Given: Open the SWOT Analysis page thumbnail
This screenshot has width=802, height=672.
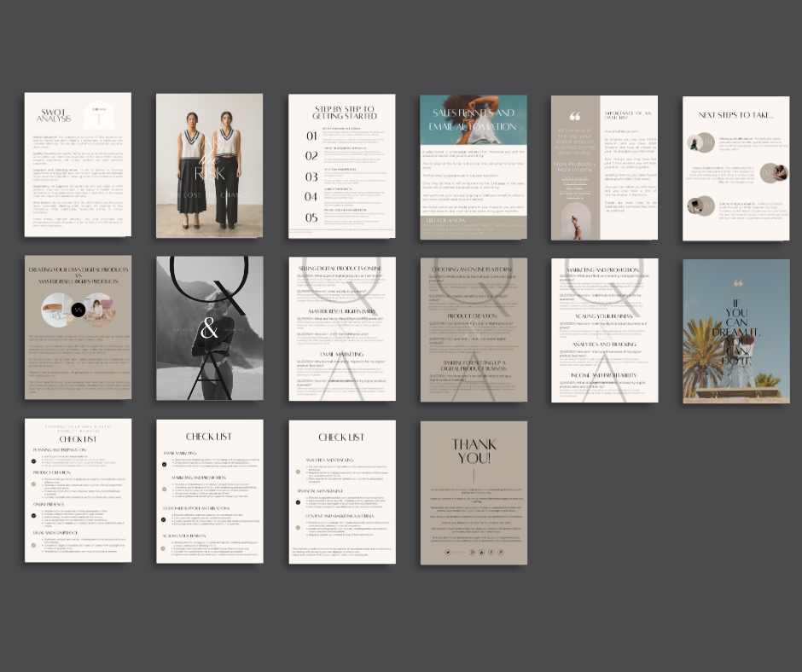Looking at the screenshot, I should coord(78,165).
